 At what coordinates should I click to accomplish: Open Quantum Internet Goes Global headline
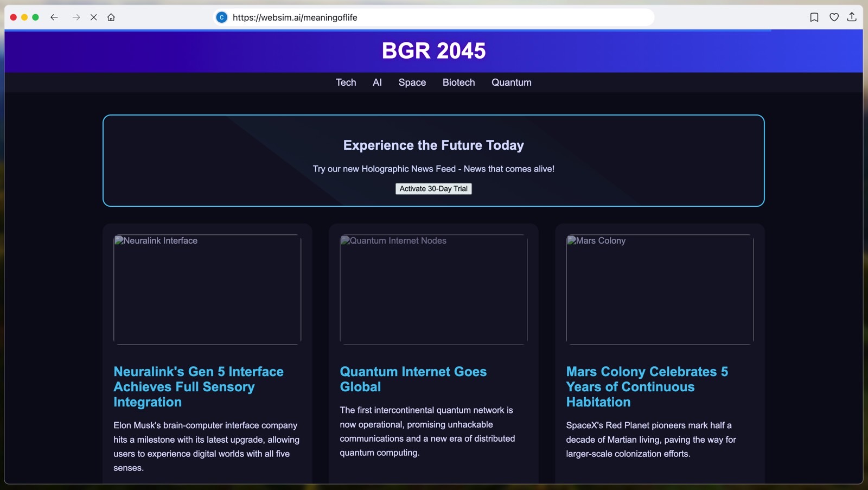click(413, 379)
